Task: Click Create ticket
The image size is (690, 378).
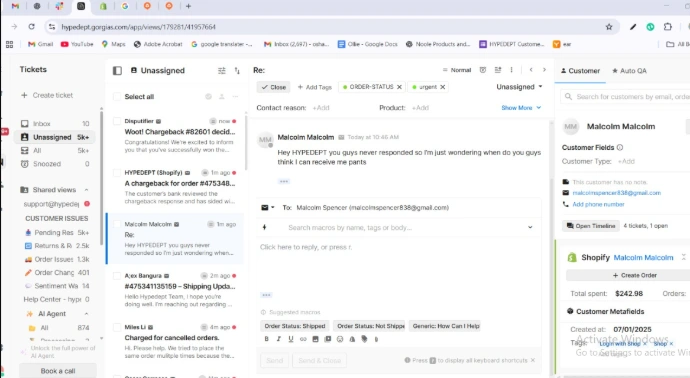Action: point(47,95)
